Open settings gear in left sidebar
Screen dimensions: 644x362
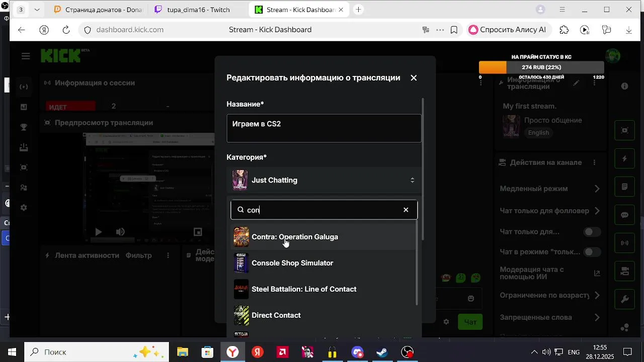(x=24, y=208)
